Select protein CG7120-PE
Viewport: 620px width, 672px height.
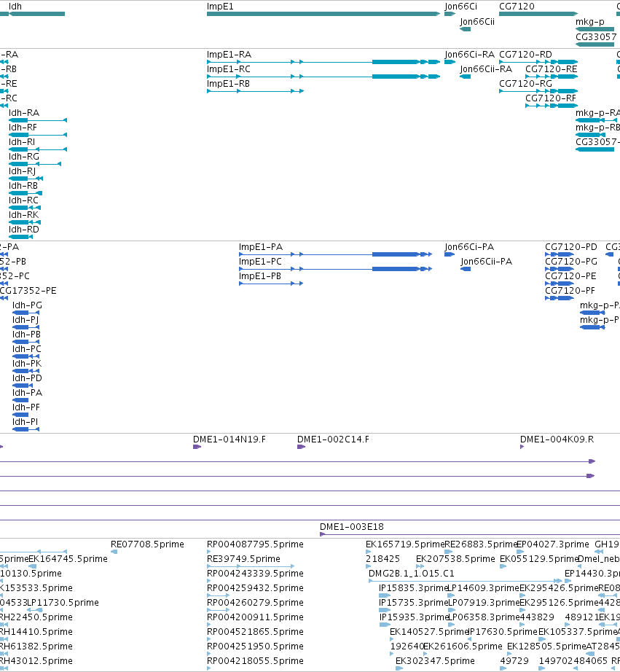click(559, 284)
